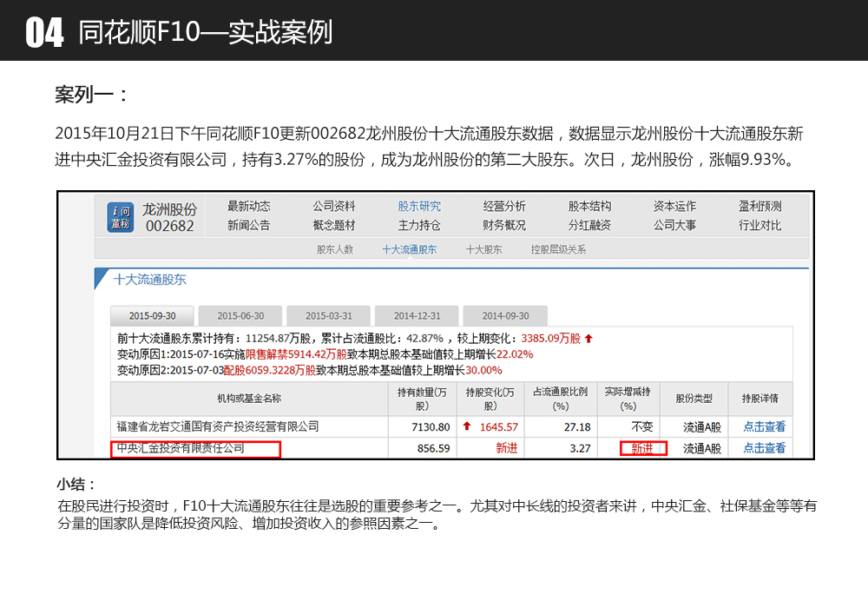The height and width of the screenshot is (594, 868).
Task: Click the red up arrow beside 1645.57
Action: (466, 426)
